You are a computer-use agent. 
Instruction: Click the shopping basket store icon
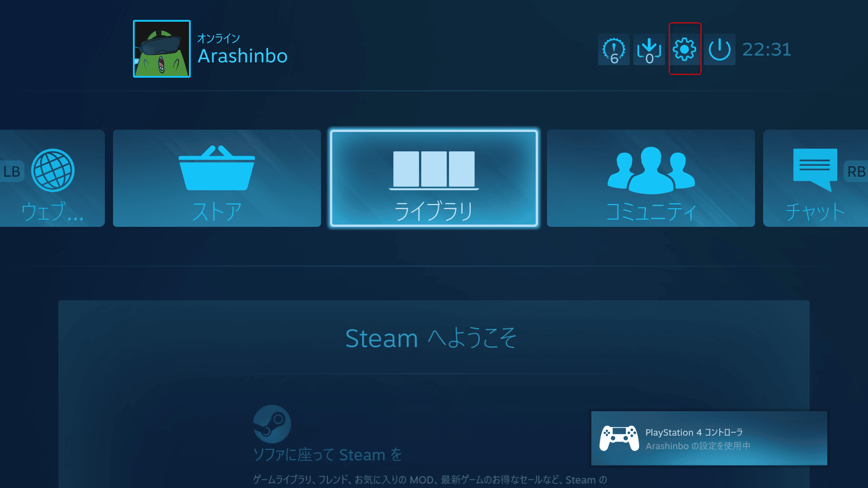click(x=217, y=168)
